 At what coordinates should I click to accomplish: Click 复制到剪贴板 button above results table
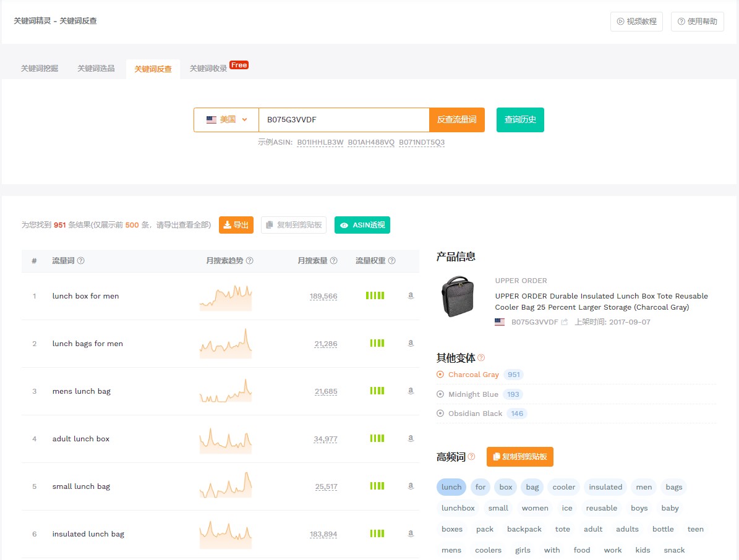[x=294, y=225]
